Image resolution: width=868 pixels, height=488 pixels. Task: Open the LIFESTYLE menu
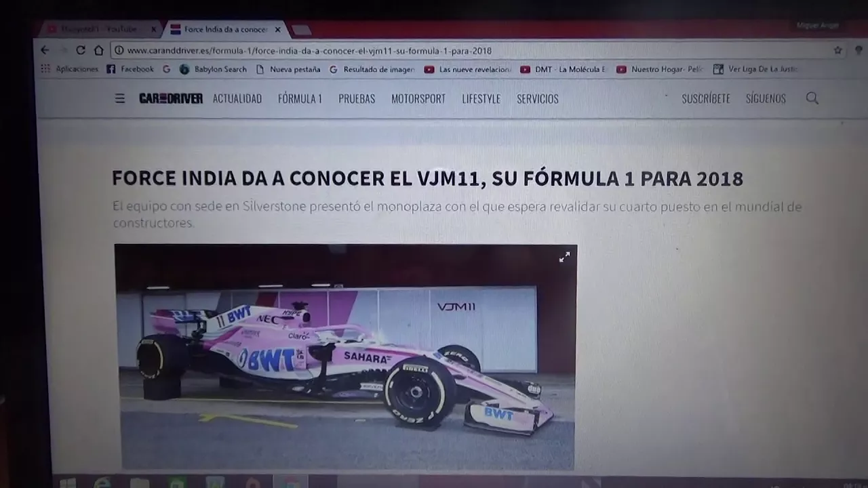tap(481, 98)
